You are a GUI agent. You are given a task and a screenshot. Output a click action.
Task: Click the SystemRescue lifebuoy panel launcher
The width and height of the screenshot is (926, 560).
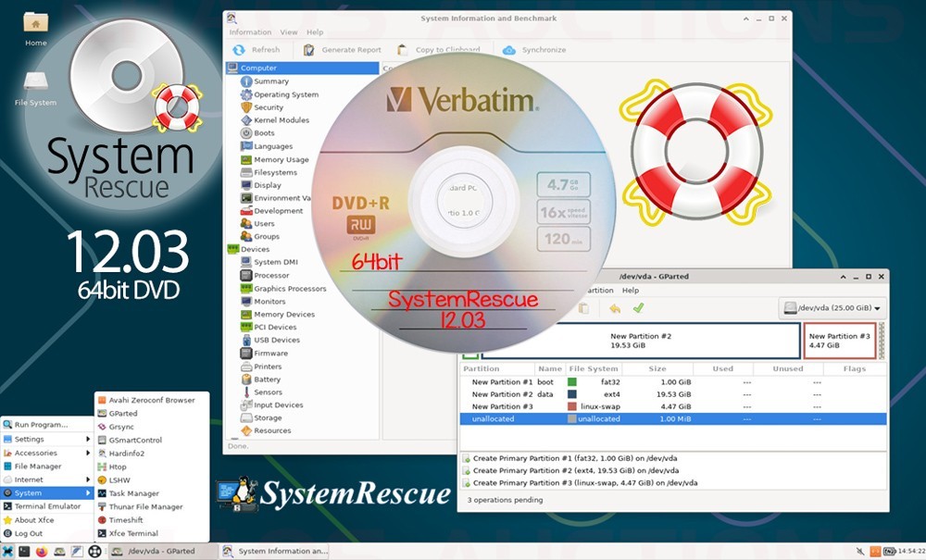(x=94, y=552)
